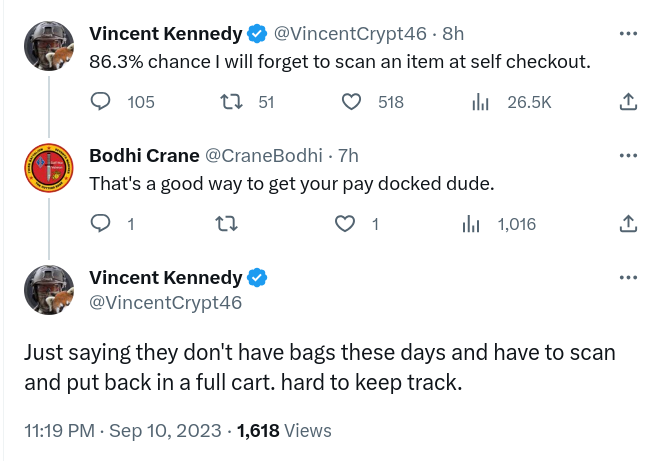Viewport: 658px width, 461px height.
Task: View analytics for Bodhi Crane's reply
Action: (x=471, y=224)
